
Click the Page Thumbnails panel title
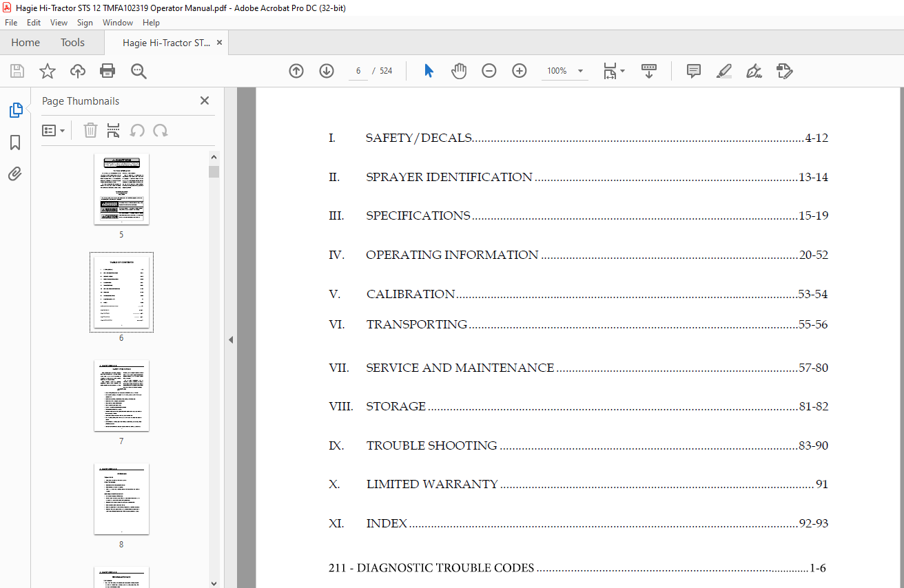[x=81, y=101]
